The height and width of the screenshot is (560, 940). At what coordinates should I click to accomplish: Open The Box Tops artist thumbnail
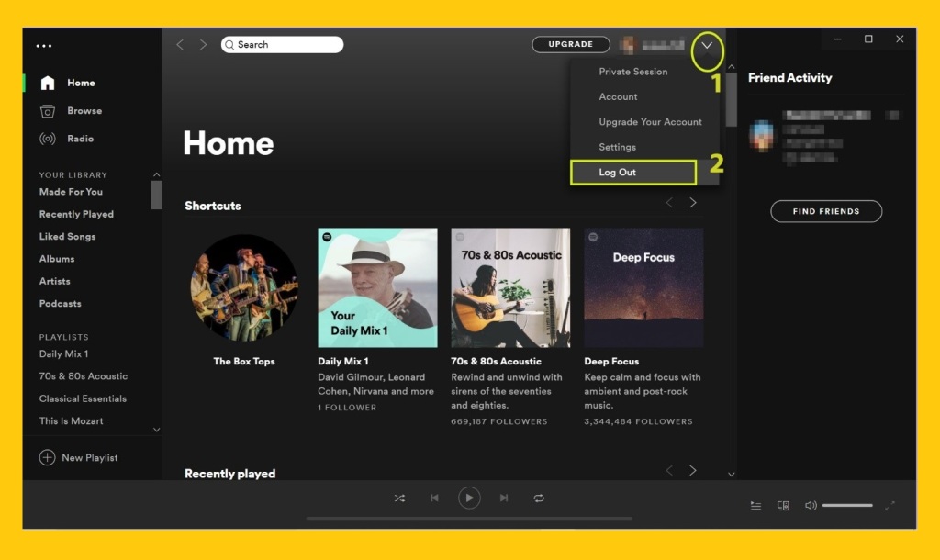click(x=244, y=287)
